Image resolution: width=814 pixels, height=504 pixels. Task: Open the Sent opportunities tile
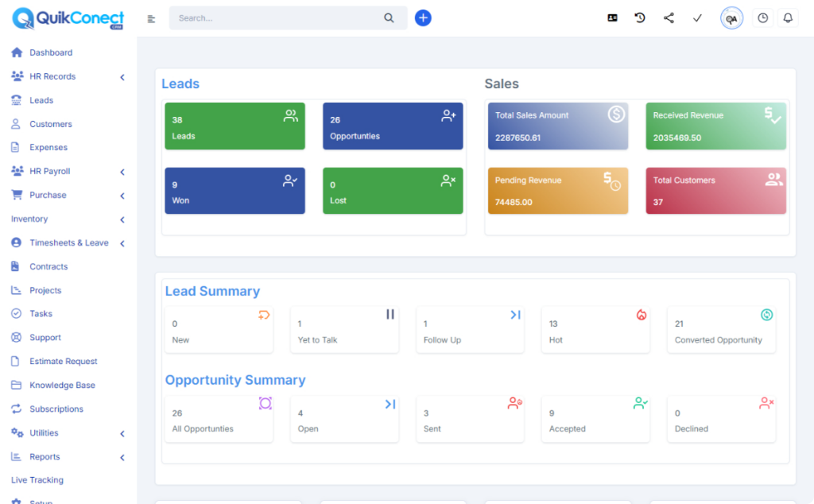click(470, 419)
